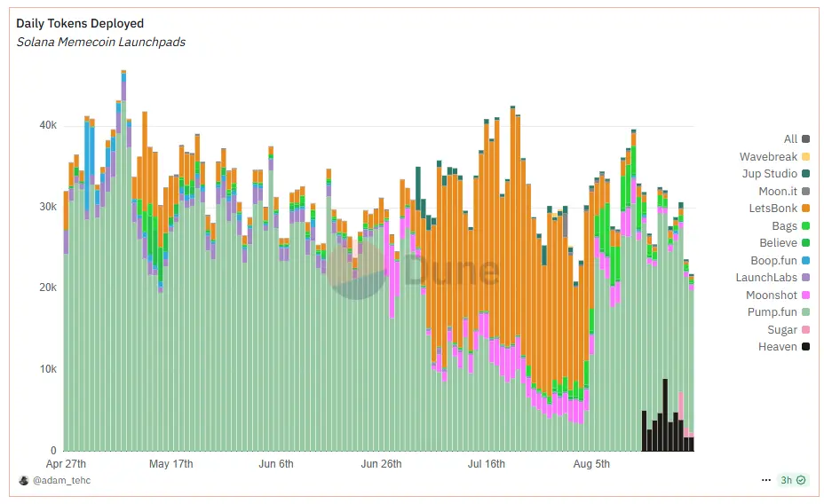The width and height of the screenshot is (824, 504).
Task: Toggle the LaunchLabs legend entry
Action: click(x=772, y=278)
